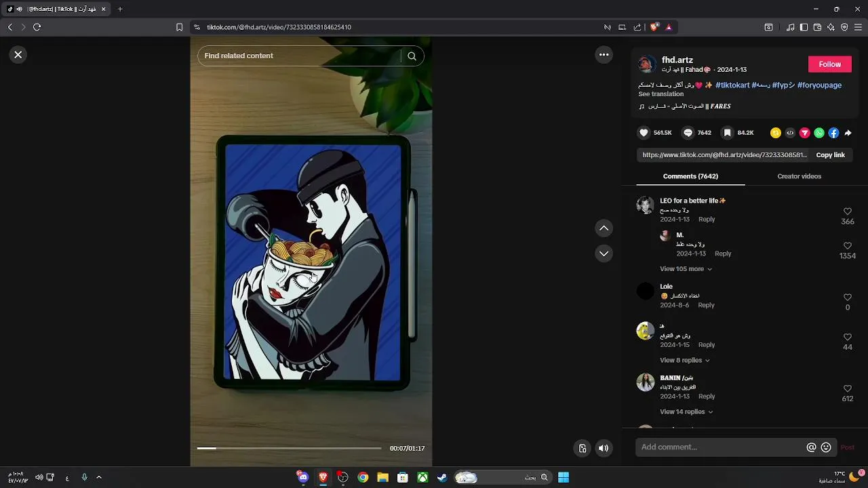868x488 pixels.
Task: Click See translation link
Action: (660, 94)
